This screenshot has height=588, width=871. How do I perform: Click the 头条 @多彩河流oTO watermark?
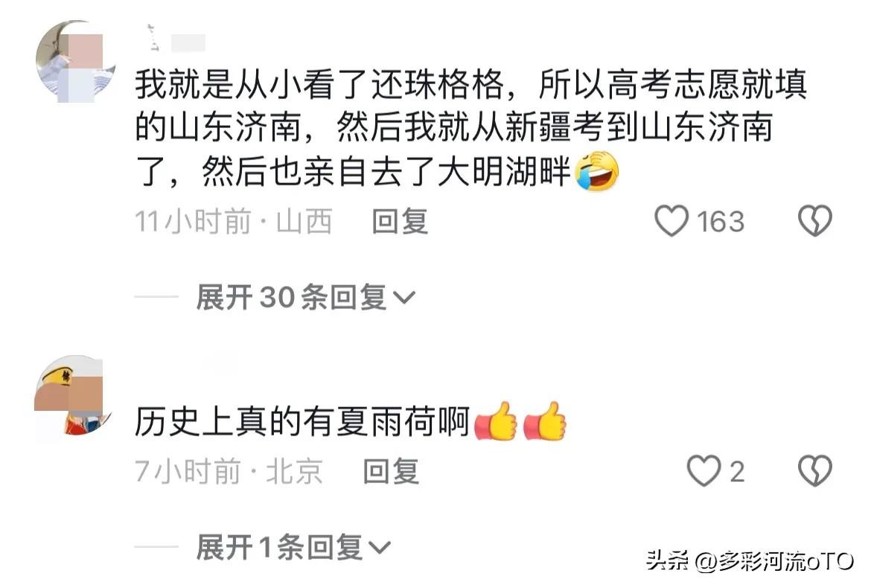[x=750, y=561]
